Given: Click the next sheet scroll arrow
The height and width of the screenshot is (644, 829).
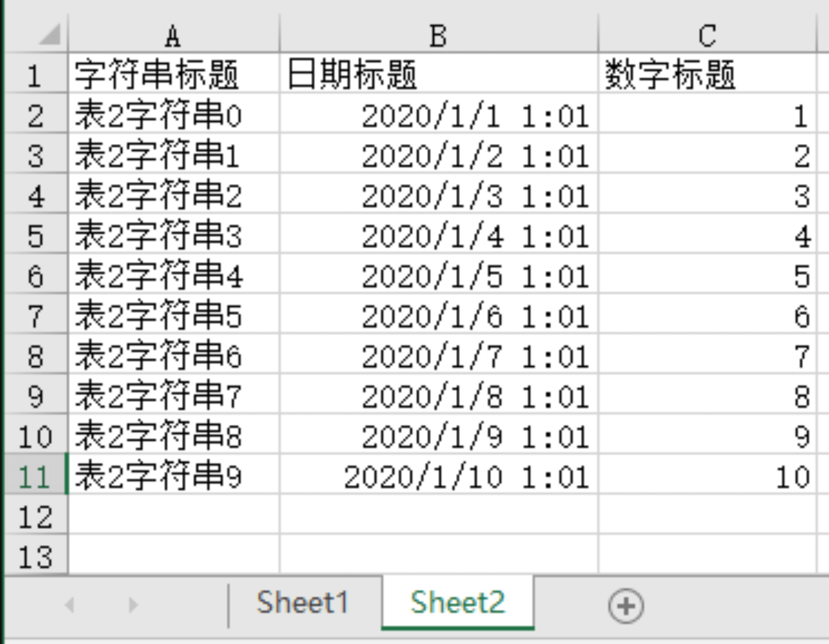Looking at the screenshot, I should point(133,605).
